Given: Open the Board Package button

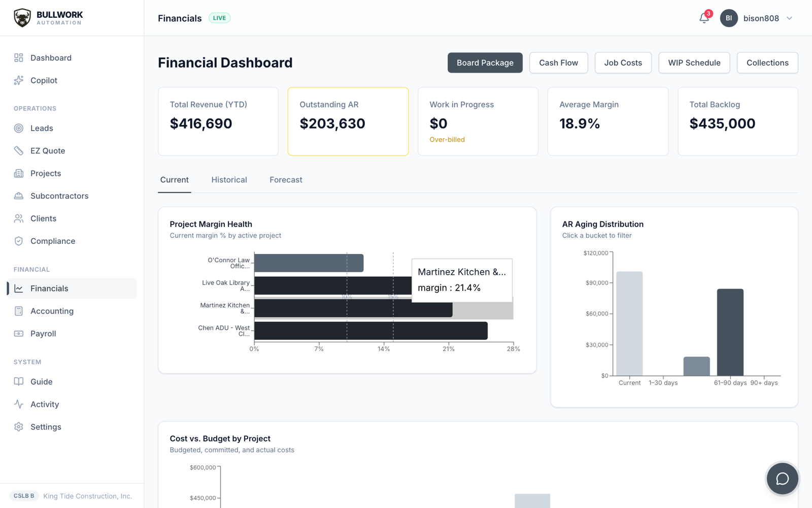Looking at the screenshot, I should (485, 62).
